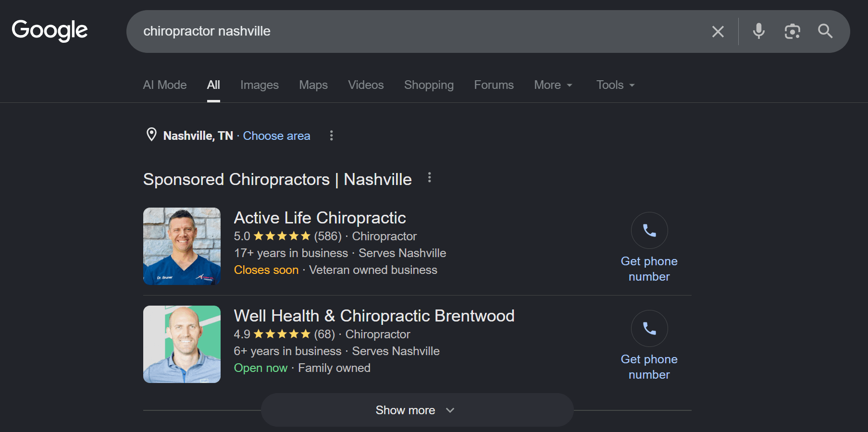Image resolution: width=868 pixels, height=432 pixels.
Task: Open the Shopping tab
Action: (429, 85)
